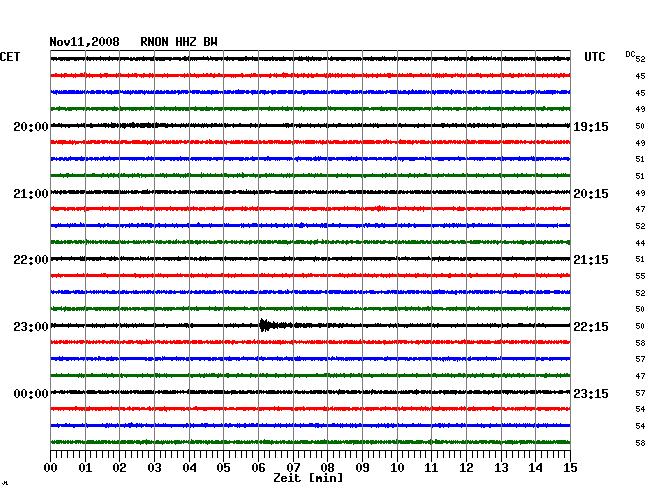This screenshot has height=494, width=650.
Task: Select minute tick label 03
Action: pyautogui.click(x=154, y=468)
